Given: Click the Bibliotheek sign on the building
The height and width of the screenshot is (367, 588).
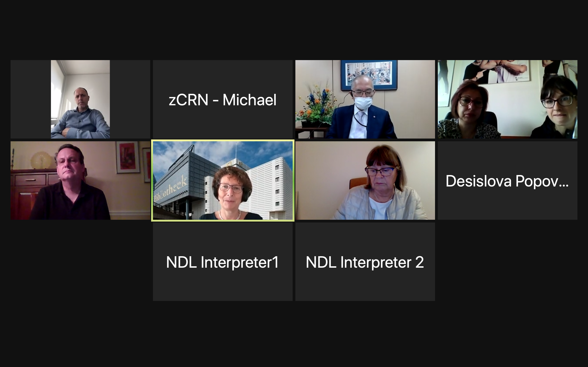Looking at the screenshot, I should point(170,188).
